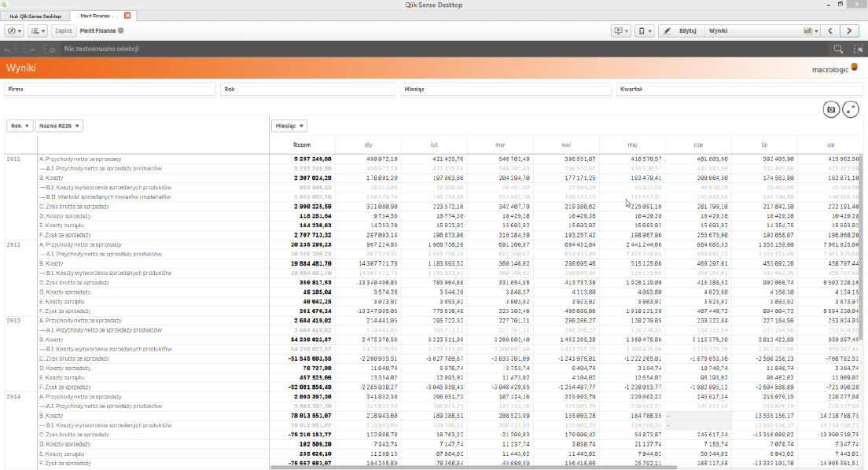Close the Merit Finanse tab
868x470 pixels.
128,16
